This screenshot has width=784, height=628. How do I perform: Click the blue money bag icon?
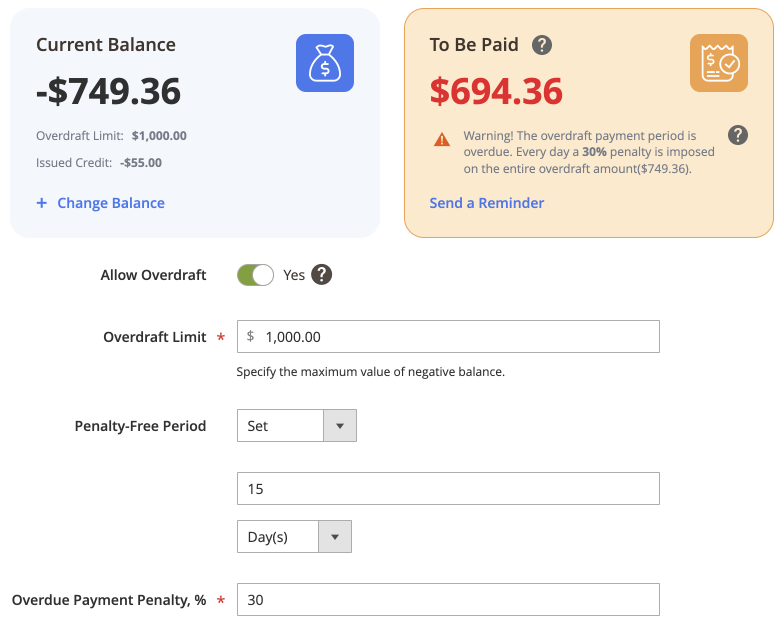click(325, 63)
